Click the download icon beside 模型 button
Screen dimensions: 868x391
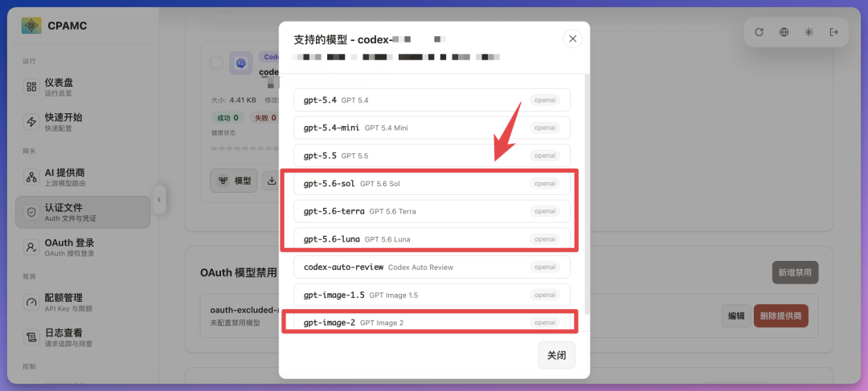[272, 181]
